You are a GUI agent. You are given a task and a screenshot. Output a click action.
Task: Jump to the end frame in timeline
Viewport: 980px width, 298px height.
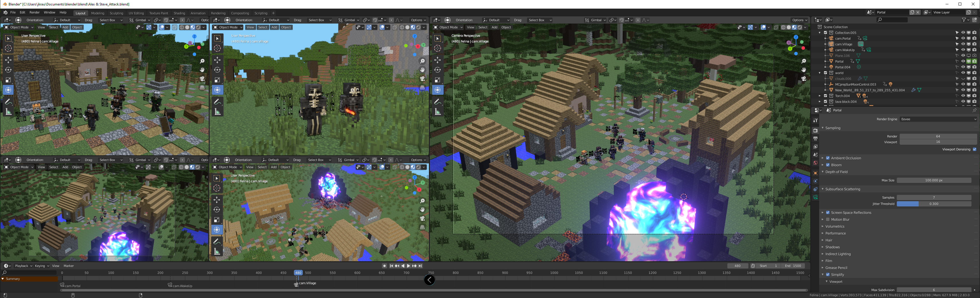420,266
